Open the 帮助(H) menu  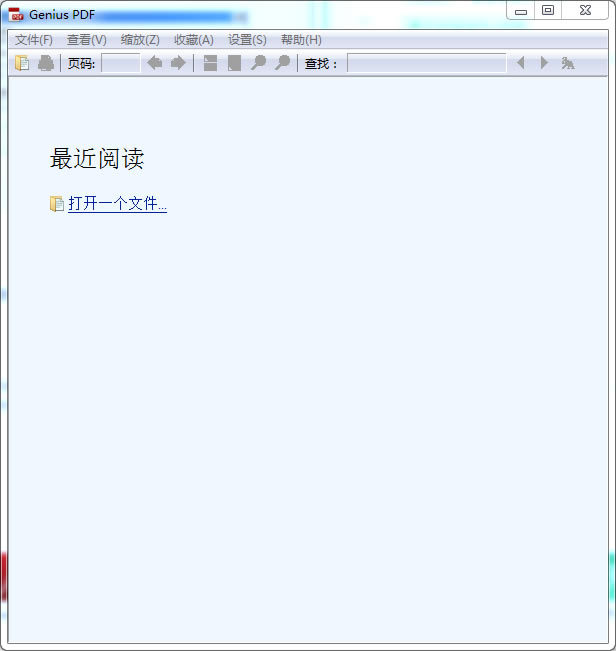[x=301, y=40]
